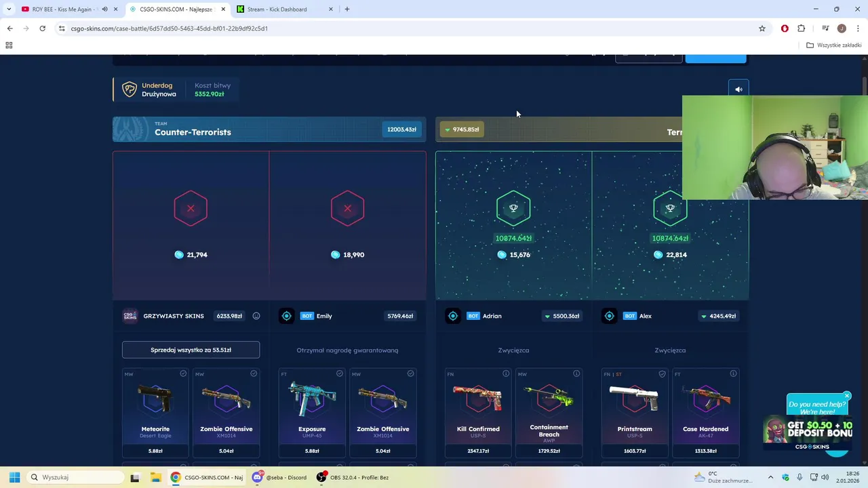The width and height of the screenshot is (868, 488).
Task: Toggle checkmark on GRZYWIASTY's Zombie Offensive card
Action: point(254,373)
